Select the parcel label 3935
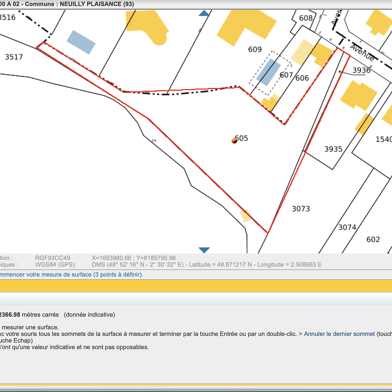 333,149
